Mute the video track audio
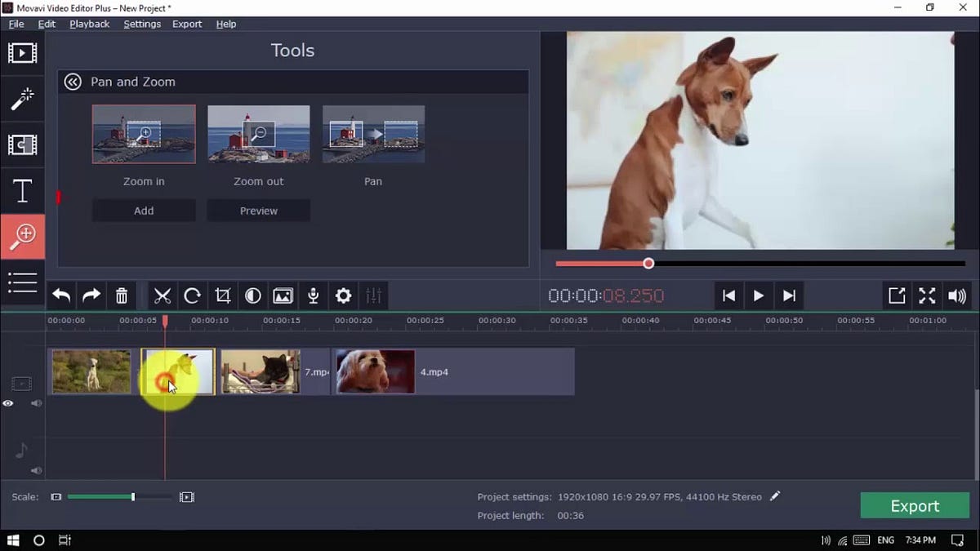 36,403
